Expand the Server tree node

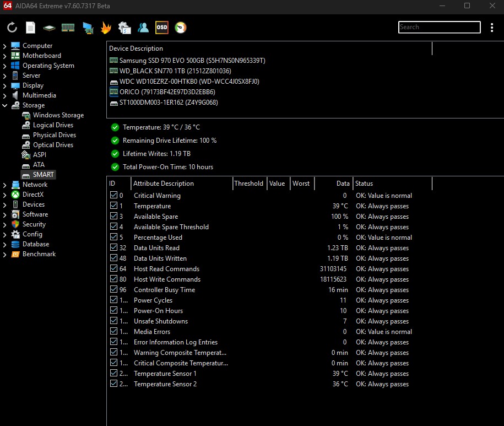(4, 76)
